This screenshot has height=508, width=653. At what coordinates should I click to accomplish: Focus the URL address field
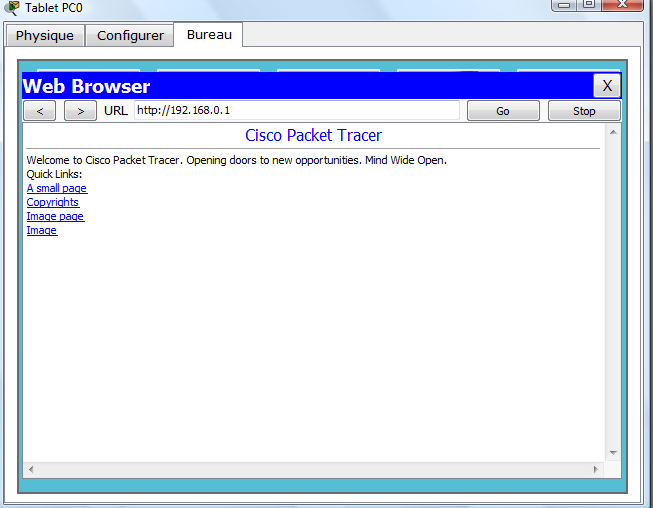point(297,111)
